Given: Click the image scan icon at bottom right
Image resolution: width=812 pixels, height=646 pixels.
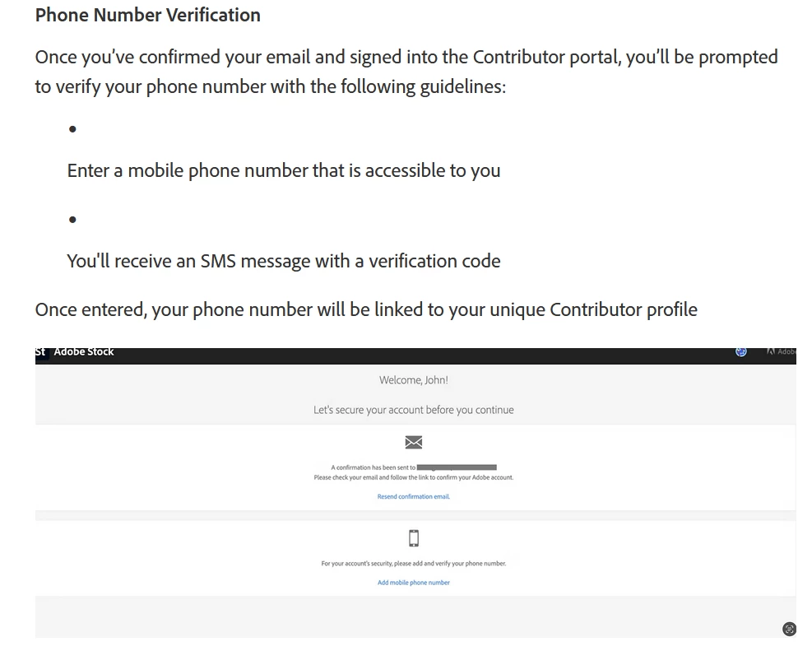Looking at the screenshot, I should point(789,629).
